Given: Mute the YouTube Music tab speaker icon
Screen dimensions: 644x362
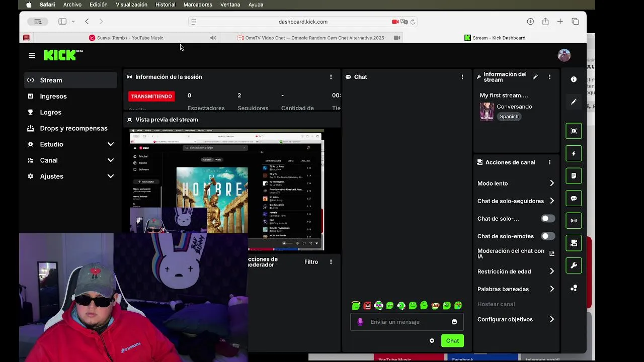Looking at the screenshot, I should click(x=213, y=38).
